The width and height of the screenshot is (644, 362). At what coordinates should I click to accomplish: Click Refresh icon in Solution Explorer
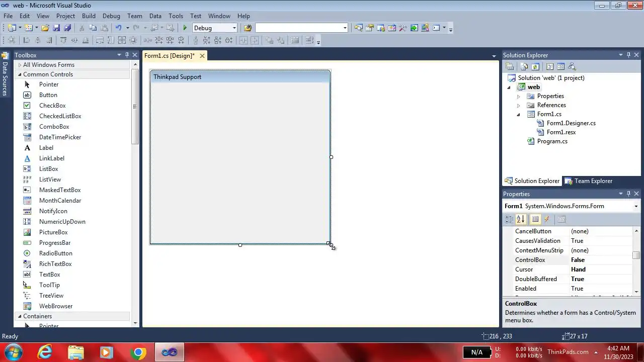pyautogui.click(x=535, y=66)
